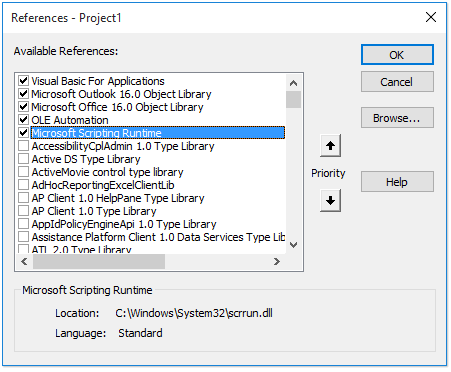Click the references list scroll down arrow
451x372 pixels.
pyautogui.click(x=293, y=245)
